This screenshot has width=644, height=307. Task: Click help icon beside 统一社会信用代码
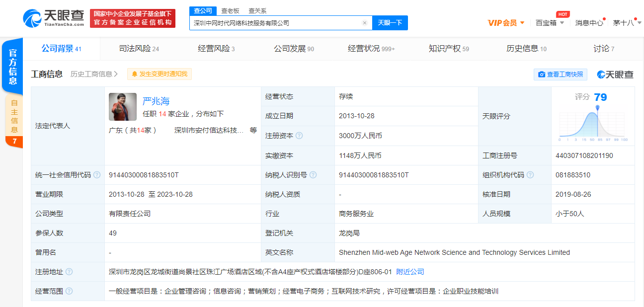pos(97,175)
